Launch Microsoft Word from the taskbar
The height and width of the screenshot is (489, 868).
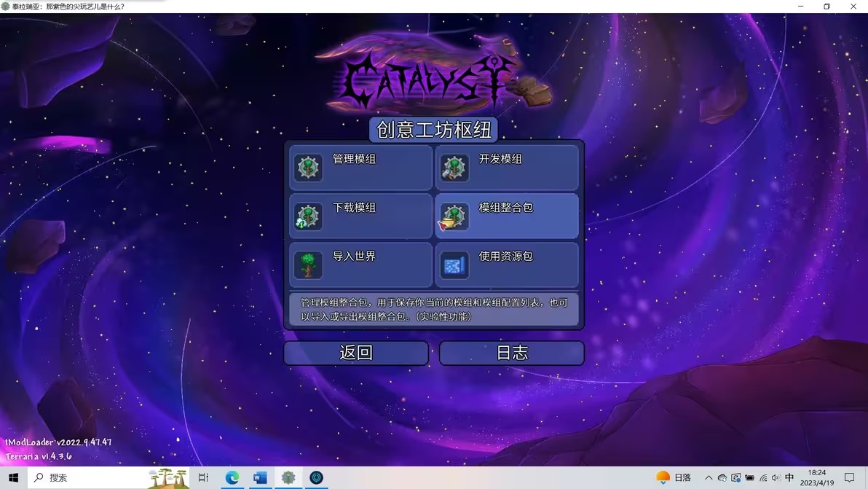(x=259, y=477)
